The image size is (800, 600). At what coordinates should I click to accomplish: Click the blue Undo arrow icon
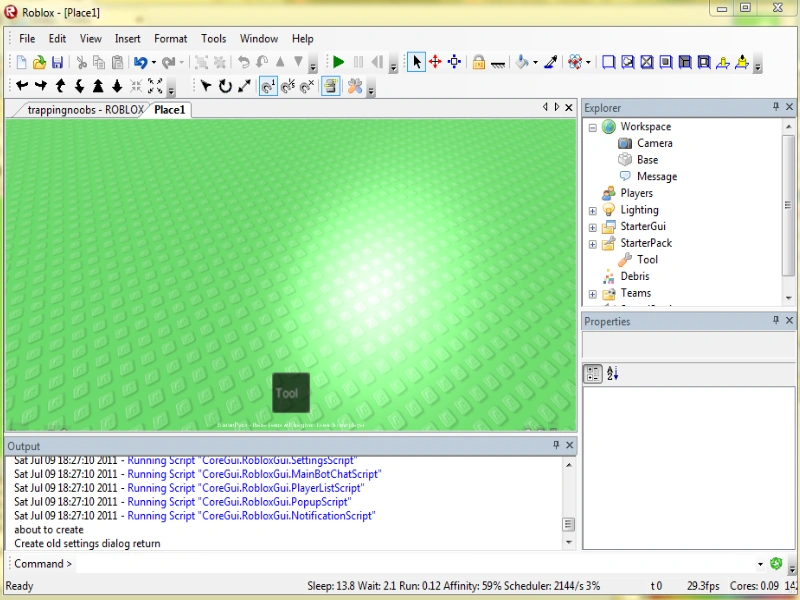click(x=141, y=62)
